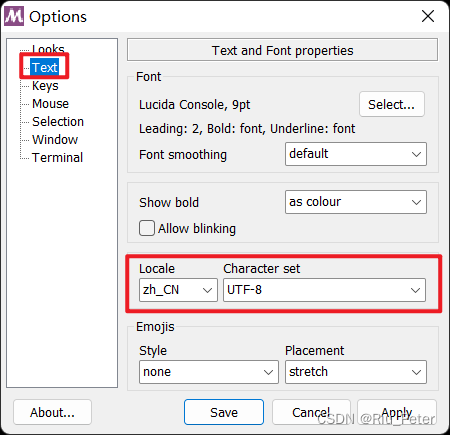The width and height of the screenshot is (450, 435).
Task: Expand the Show bold dropdown
Action: [356, 202]
